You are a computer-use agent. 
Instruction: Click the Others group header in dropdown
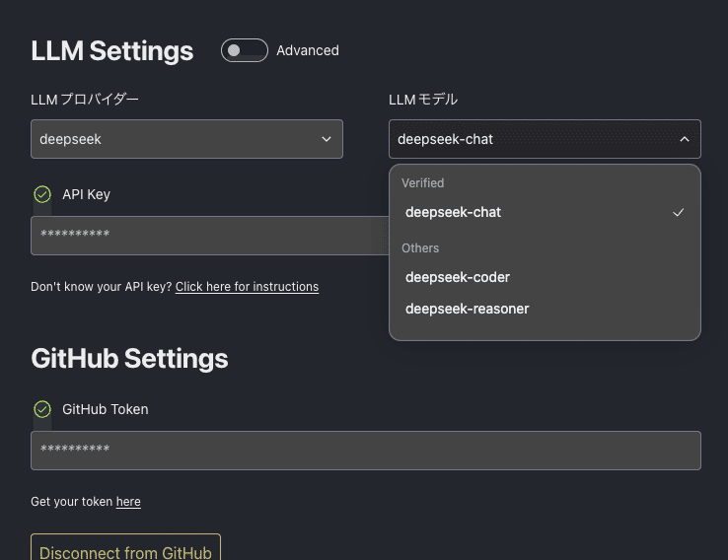point(420,248)
